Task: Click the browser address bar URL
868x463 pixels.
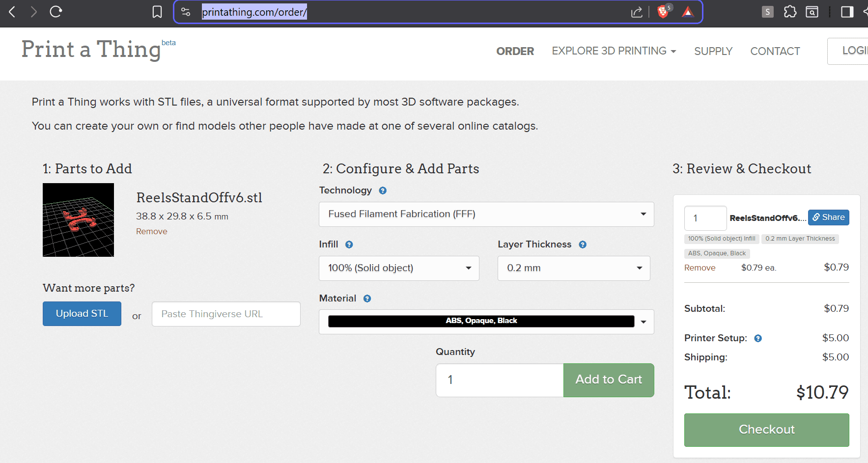Action: (x=254, y=12)
